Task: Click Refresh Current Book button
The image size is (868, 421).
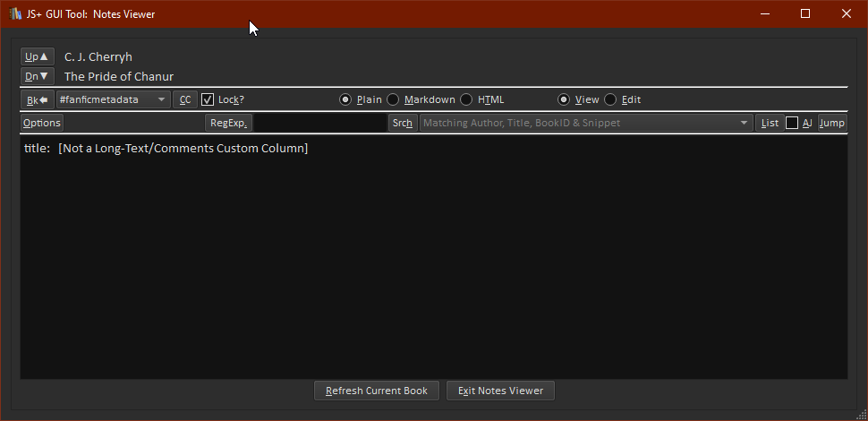Action: coord(377,391)
